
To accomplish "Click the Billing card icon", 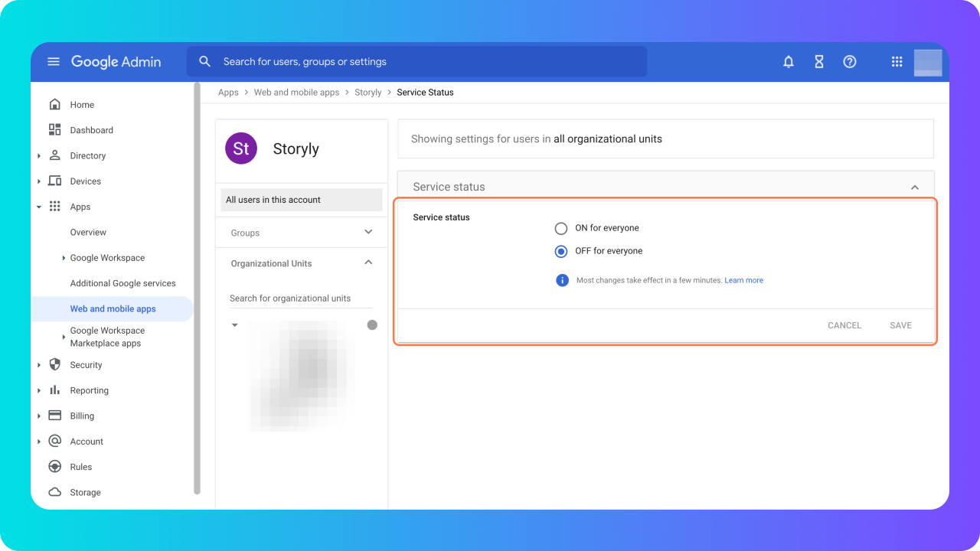I will point(54,416).
